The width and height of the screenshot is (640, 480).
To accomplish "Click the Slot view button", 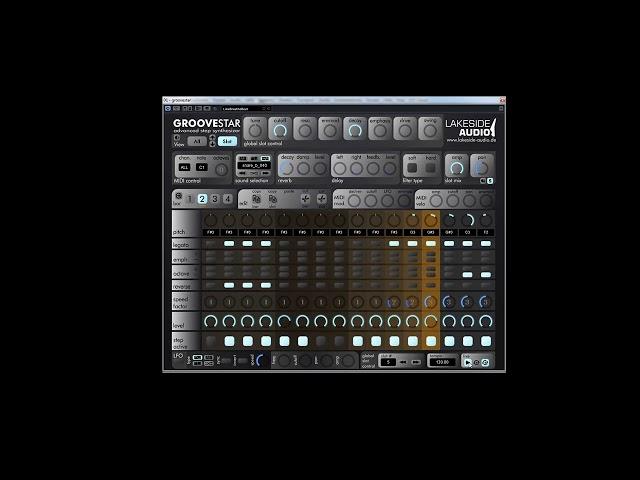I will point(225,141).
